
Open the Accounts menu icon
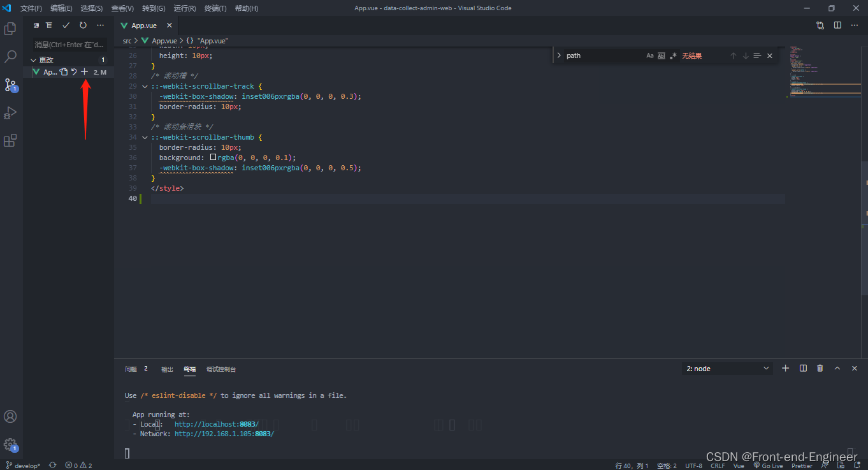click(x=10, y=416)
